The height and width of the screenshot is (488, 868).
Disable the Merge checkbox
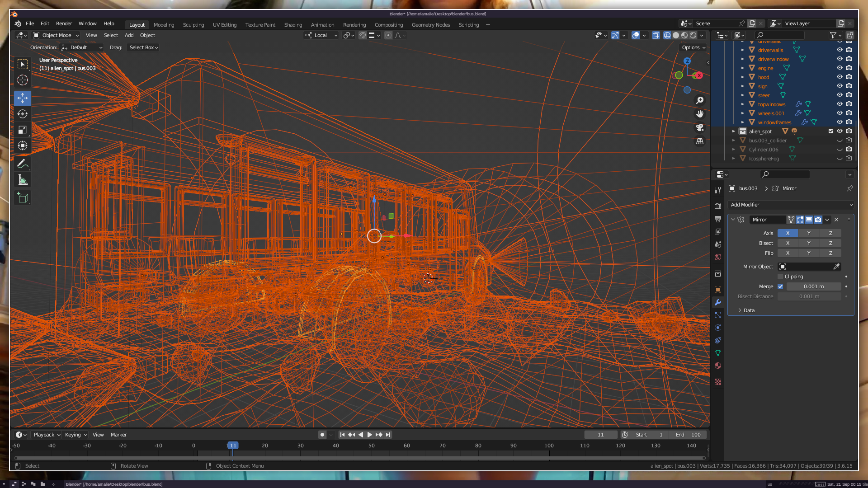[780, 286]
